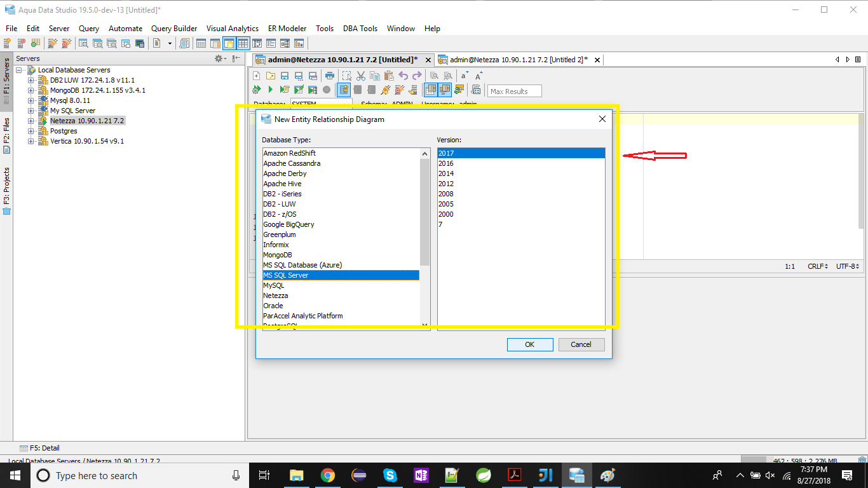Click the copy icon in query toolbar
868x488 pixels.
coord(375,76)
